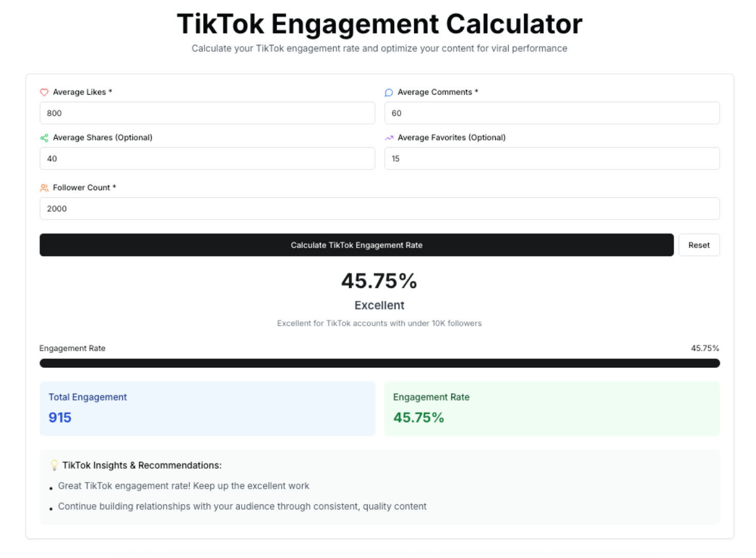Select the green Engagement Rate card
Viewport: 756px width, 558px height.
[552, 409]
